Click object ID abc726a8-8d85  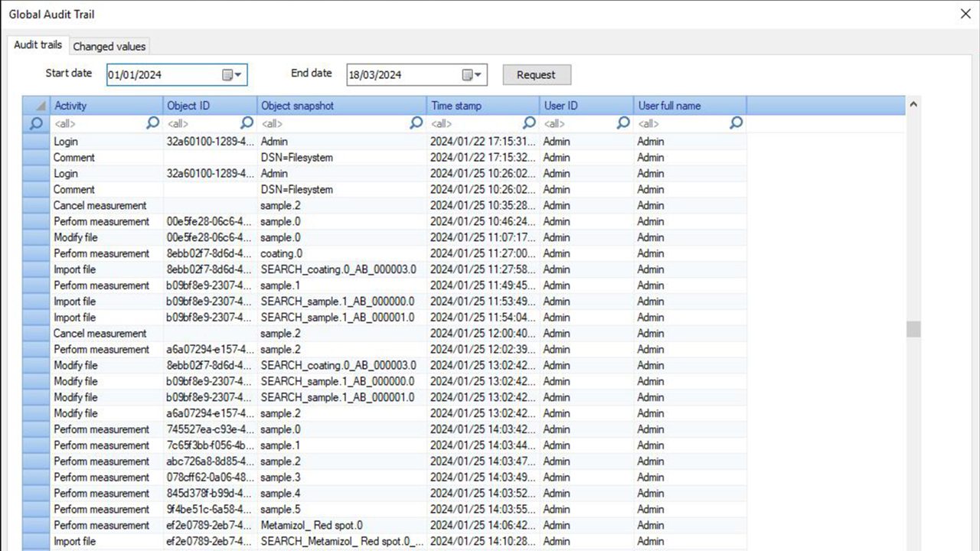(209, 461)
